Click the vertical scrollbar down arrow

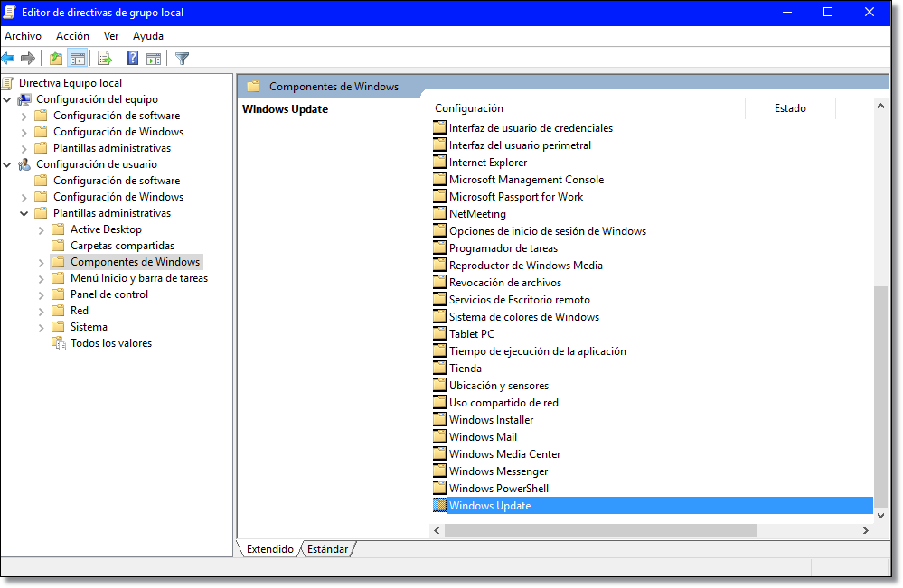tap(880, 516)
